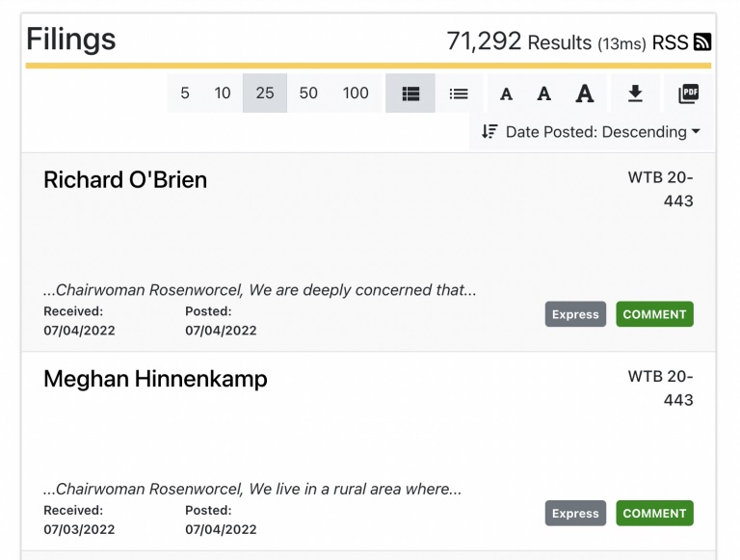Switch to condensed list view icon
The height and width of the screenshot is (560, 740).
tap(459, 93)
